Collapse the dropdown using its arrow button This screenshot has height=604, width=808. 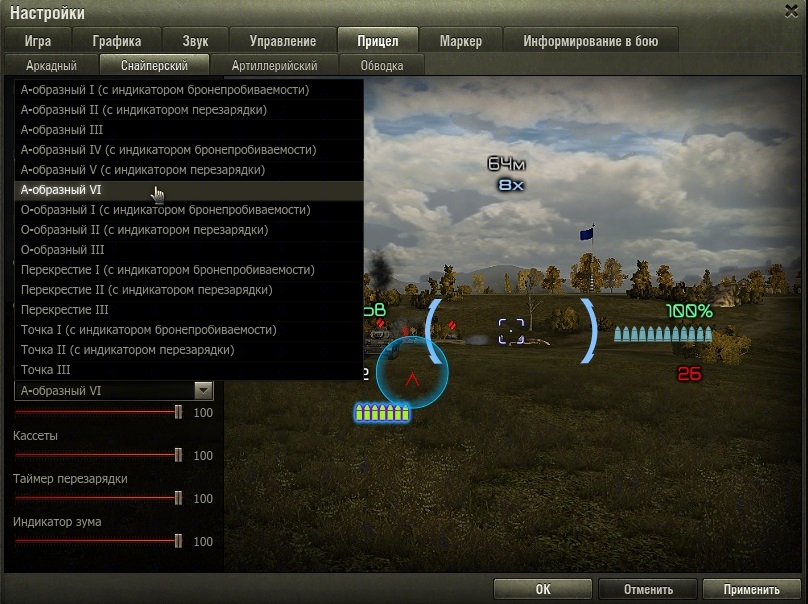click(204, 391)
